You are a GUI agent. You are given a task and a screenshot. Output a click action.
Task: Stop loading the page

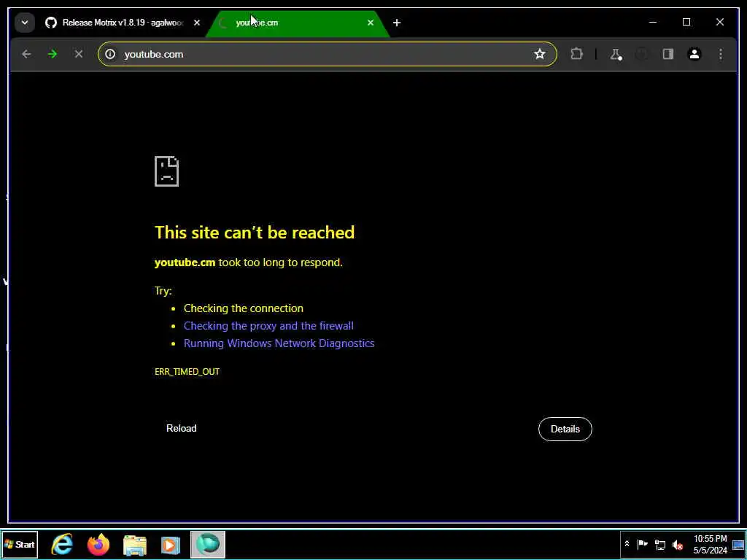pos(79,54)
